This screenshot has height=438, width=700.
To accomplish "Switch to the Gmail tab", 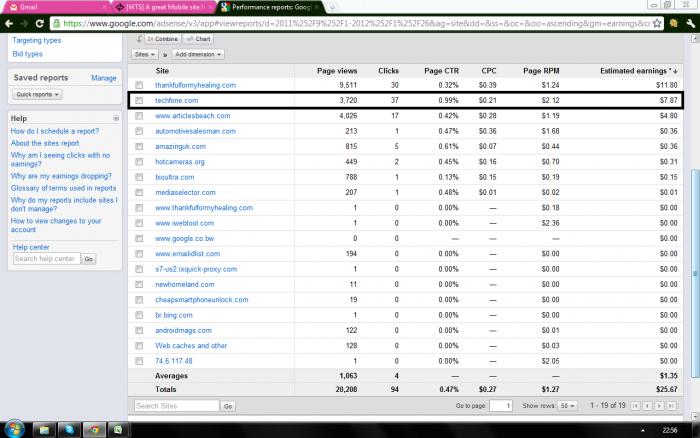I will (55, 7).
